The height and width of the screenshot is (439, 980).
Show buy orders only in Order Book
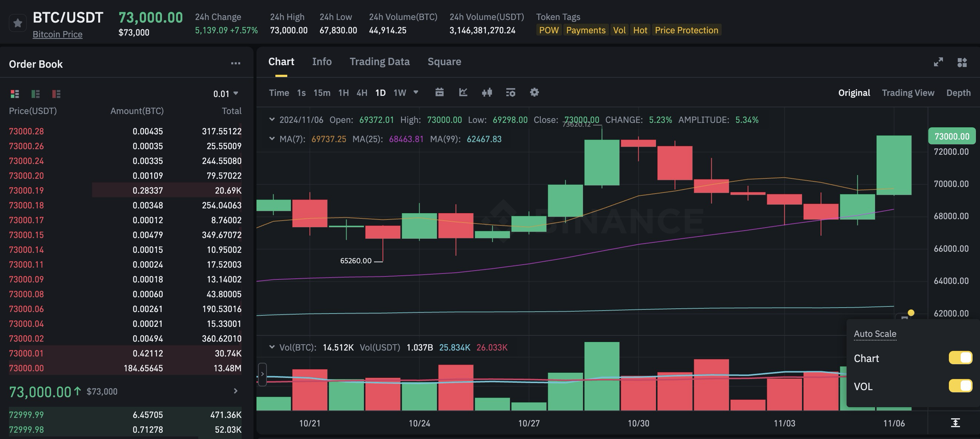coord(35,94)
